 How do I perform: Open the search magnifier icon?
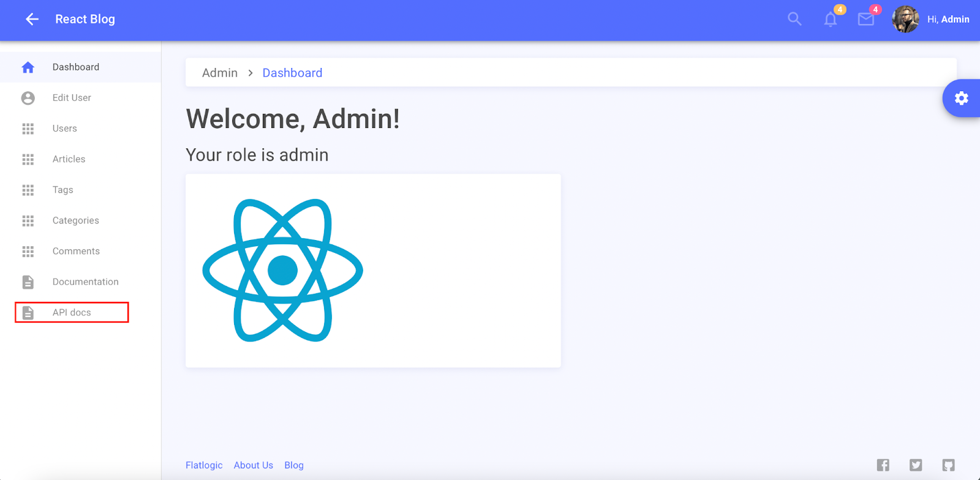click(x=794, y=19)
